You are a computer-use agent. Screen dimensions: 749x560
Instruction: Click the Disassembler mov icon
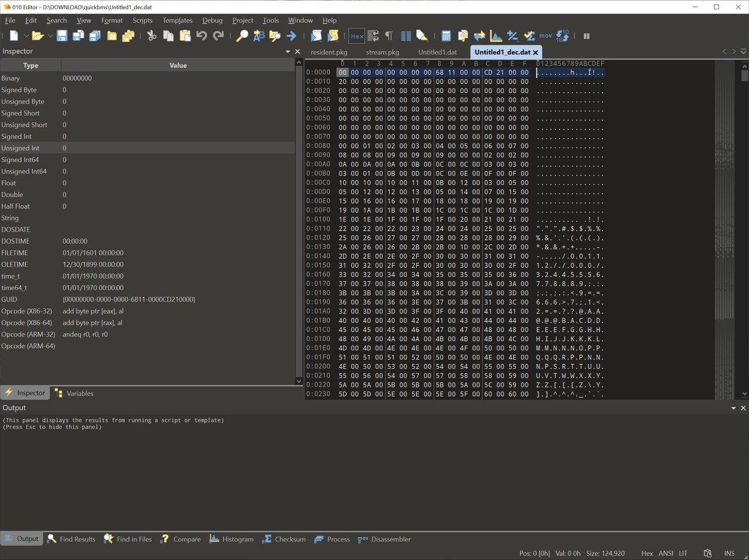[x=546, y=36]
